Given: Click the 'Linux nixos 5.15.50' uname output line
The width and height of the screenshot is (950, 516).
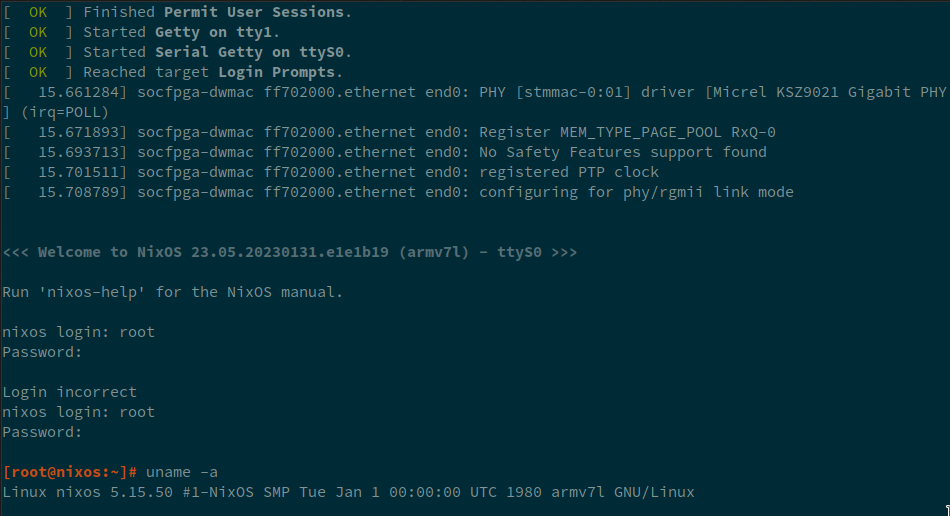Looking at the screenshot, I should click(348, 492).
